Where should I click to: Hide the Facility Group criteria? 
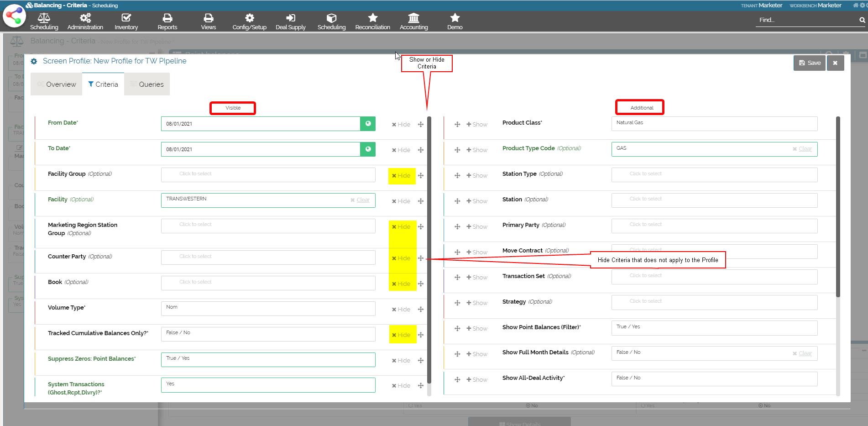(x=401, y=176)
